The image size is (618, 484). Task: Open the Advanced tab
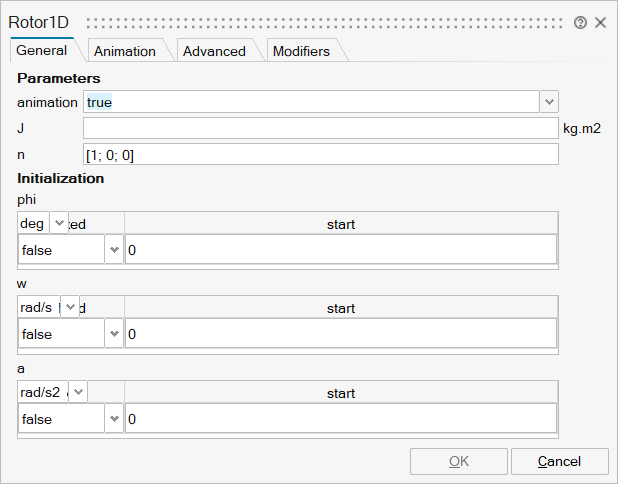[x=214, y=51]
